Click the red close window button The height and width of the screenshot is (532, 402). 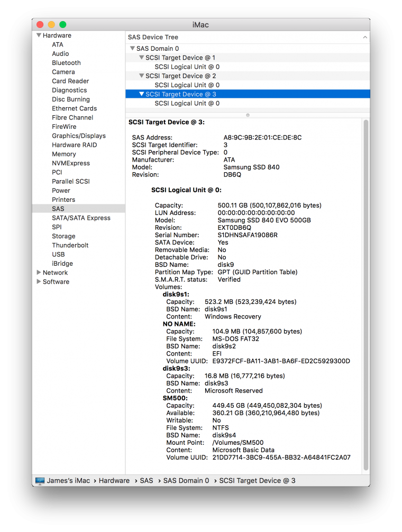(x=40, y=24)
